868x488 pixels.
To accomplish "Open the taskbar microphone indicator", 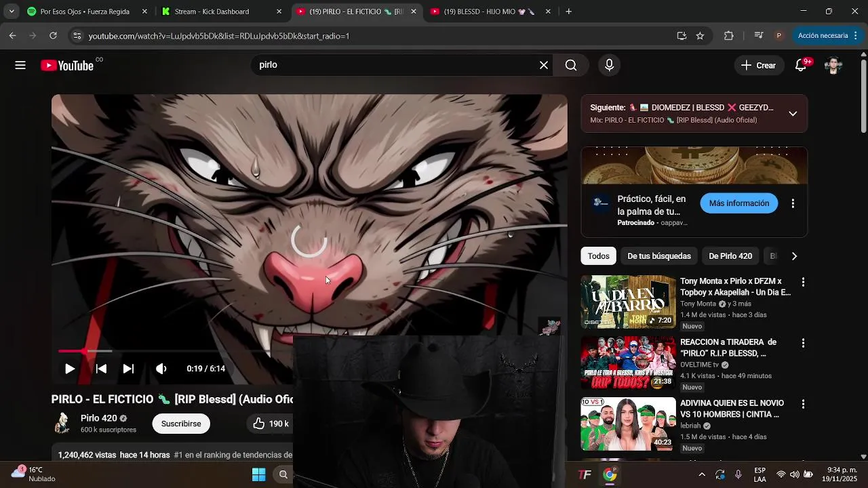I will tap(738, 474).
